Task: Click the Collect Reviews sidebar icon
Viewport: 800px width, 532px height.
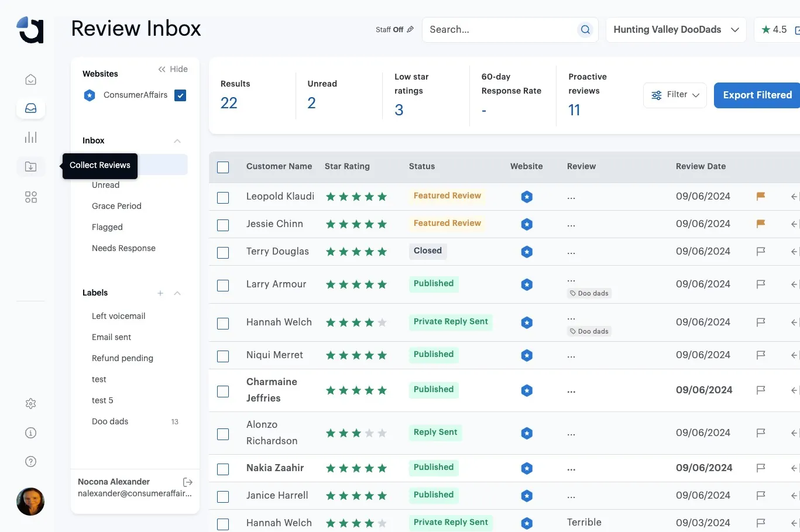Action: click(x=31, y=166)
